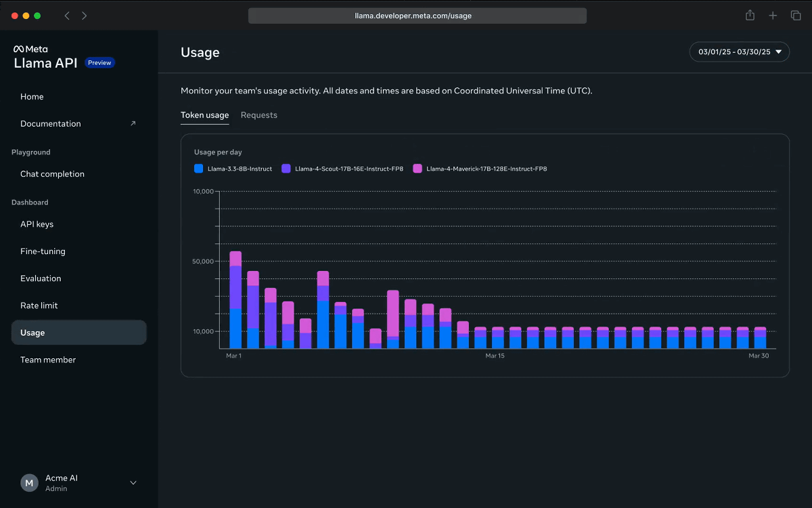Click the last bar above Mar 30

coord(760,337)
